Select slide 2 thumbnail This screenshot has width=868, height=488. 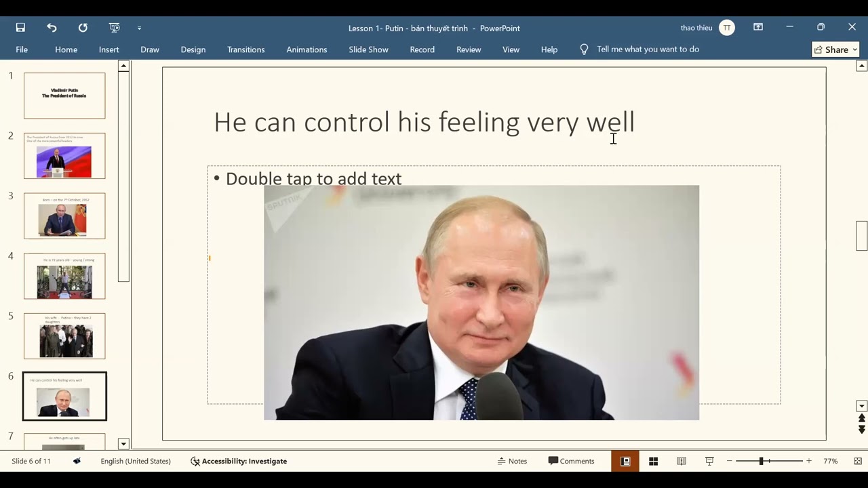pyautogui.click(x=64, y=156)
